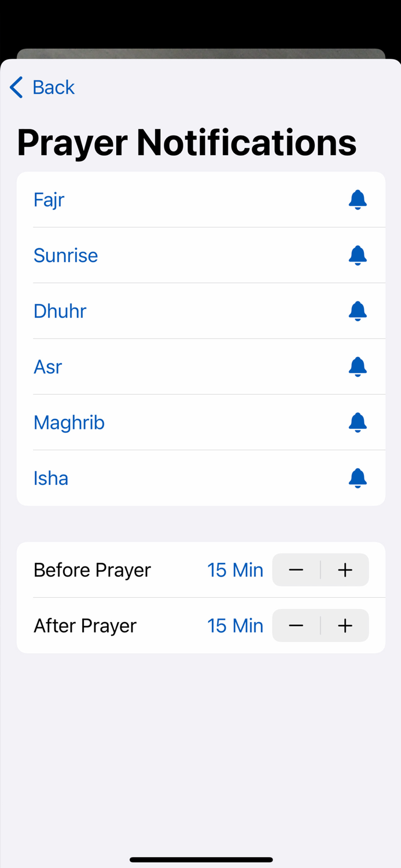The width and height of the screenshot is (401, 868).
Task: Toggle the notification bell for Maghrib
Action: coord(357,422)
